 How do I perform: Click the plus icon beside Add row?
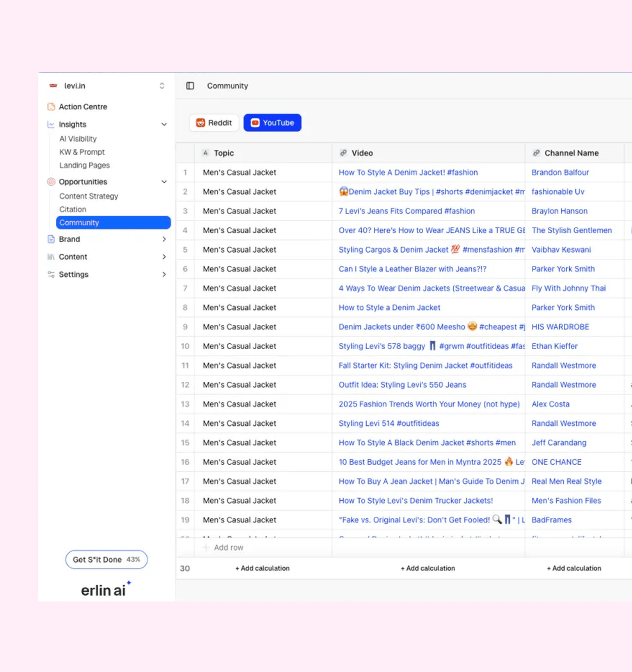click(206, 548)
